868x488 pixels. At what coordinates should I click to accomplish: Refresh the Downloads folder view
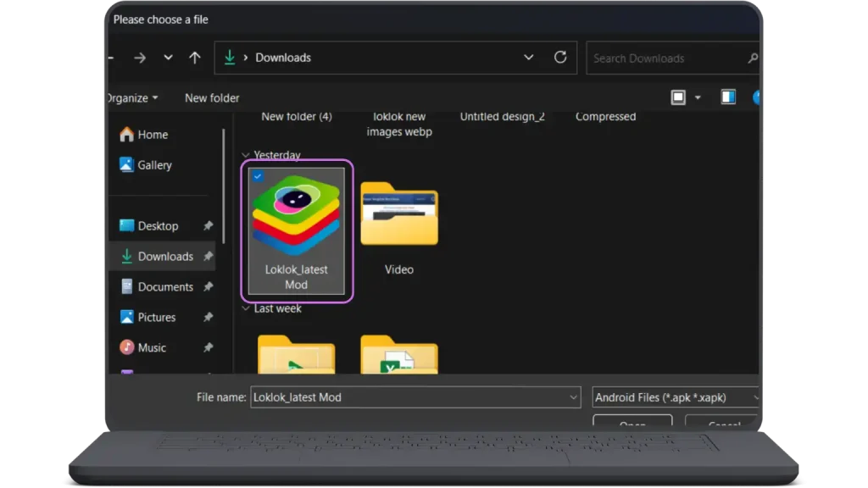tap(560, 58)
